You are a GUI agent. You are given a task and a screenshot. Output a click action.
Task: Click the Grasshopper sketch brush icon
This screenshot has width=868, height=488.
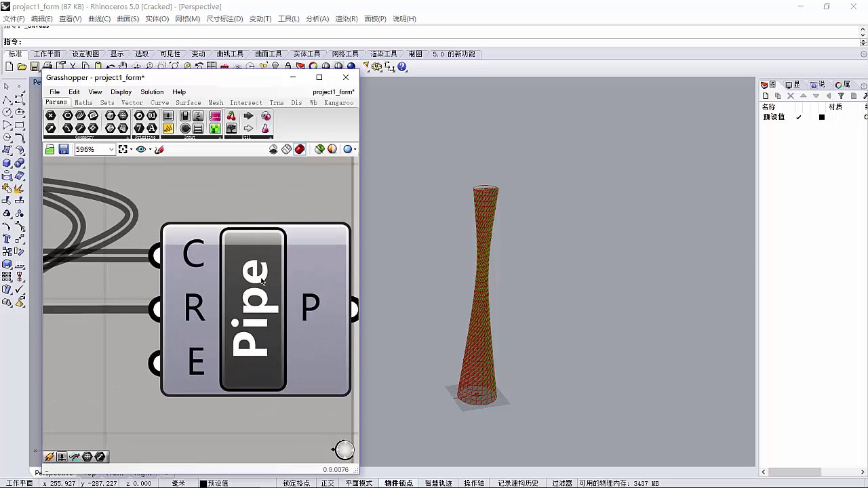[159, 149]
